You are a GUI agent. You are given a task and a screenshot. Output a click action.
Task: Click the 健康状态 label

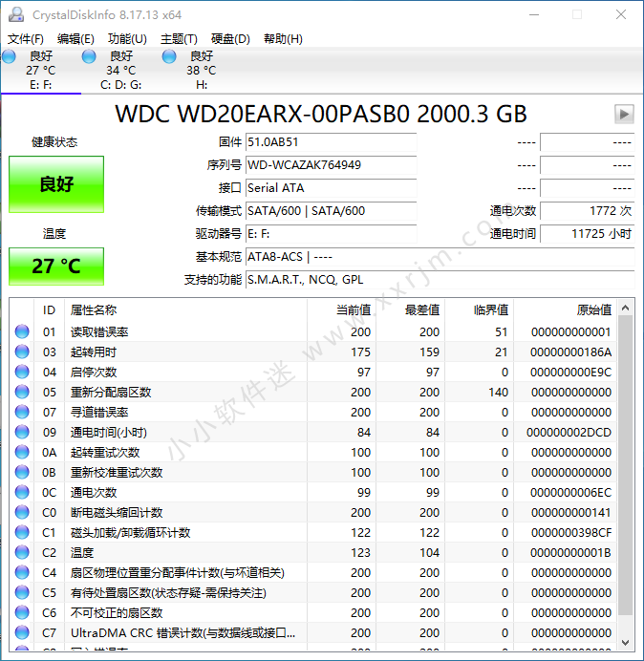pos(54,142)
